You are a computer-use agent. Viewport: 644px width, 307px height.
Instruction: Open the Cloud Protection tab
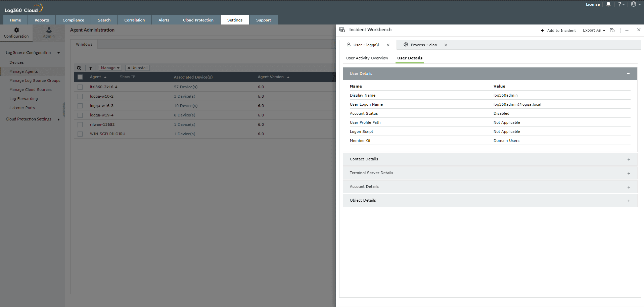click(x=198, y=20)
